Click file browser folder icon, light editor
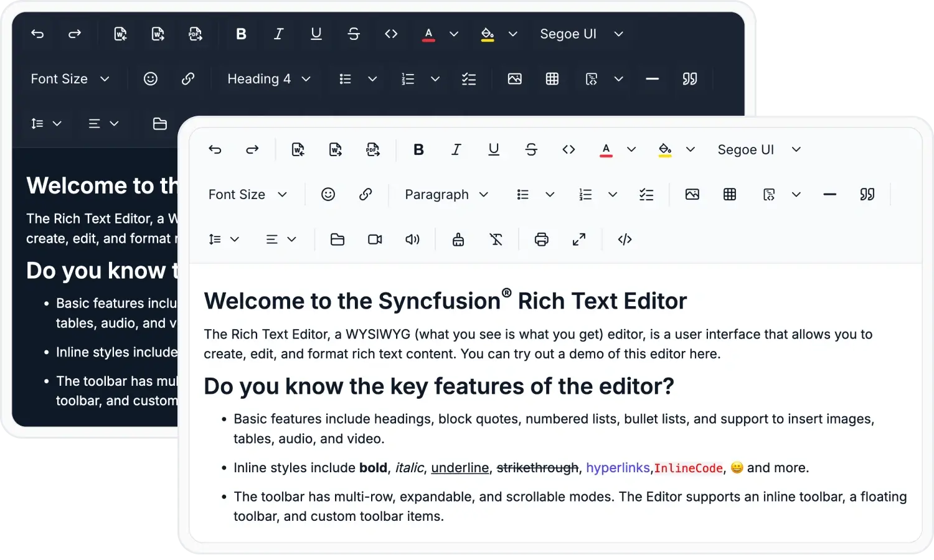The width and height of the screenshot is (934, 560). pos(337,240)
